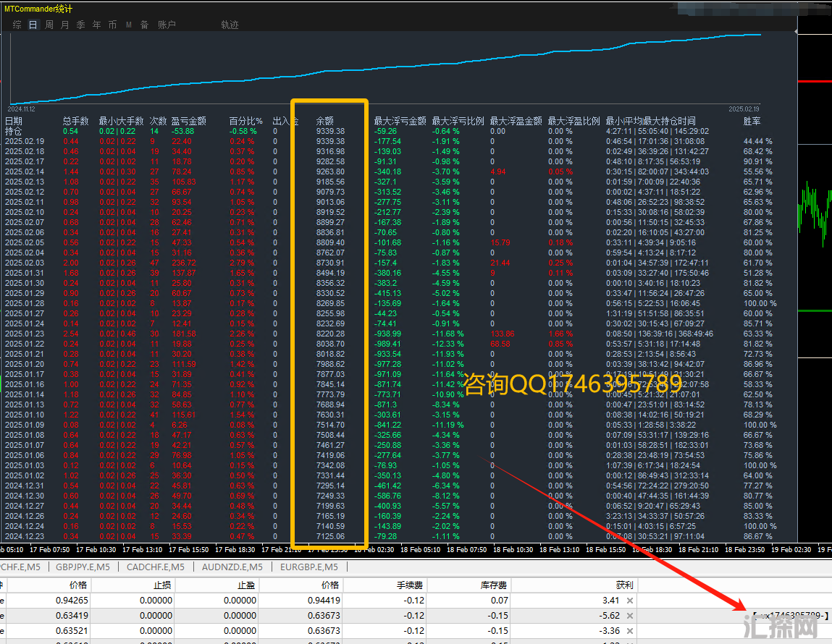Click max floating loss -989.41

tap(388, 344)
